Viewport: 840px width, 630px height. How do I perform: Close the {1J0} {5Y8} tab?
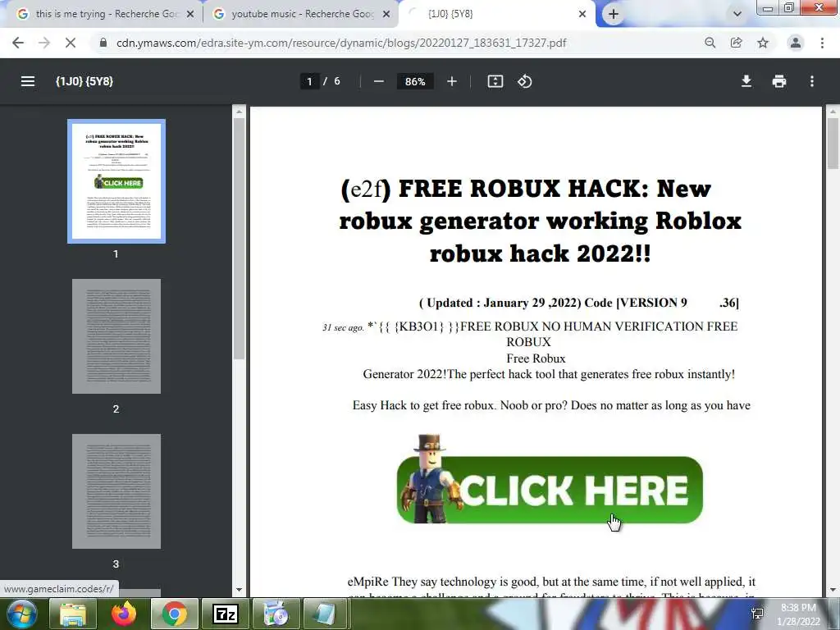pos(582,15)
